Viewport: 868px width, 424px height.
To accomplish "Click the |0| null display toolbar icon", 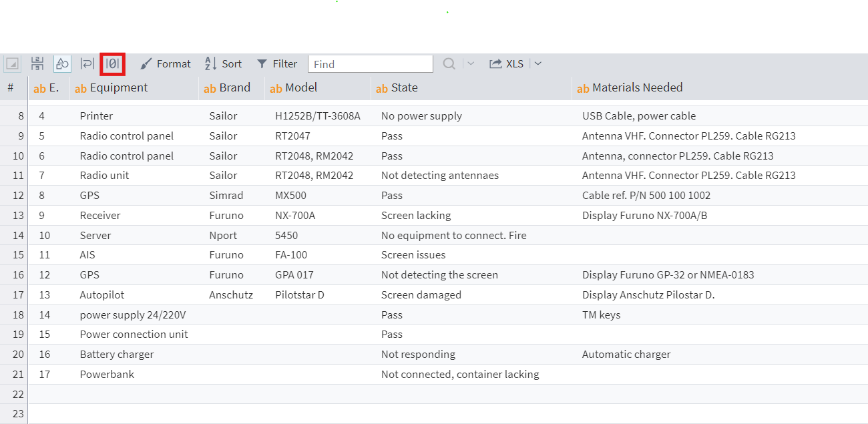I will point(112,64).
